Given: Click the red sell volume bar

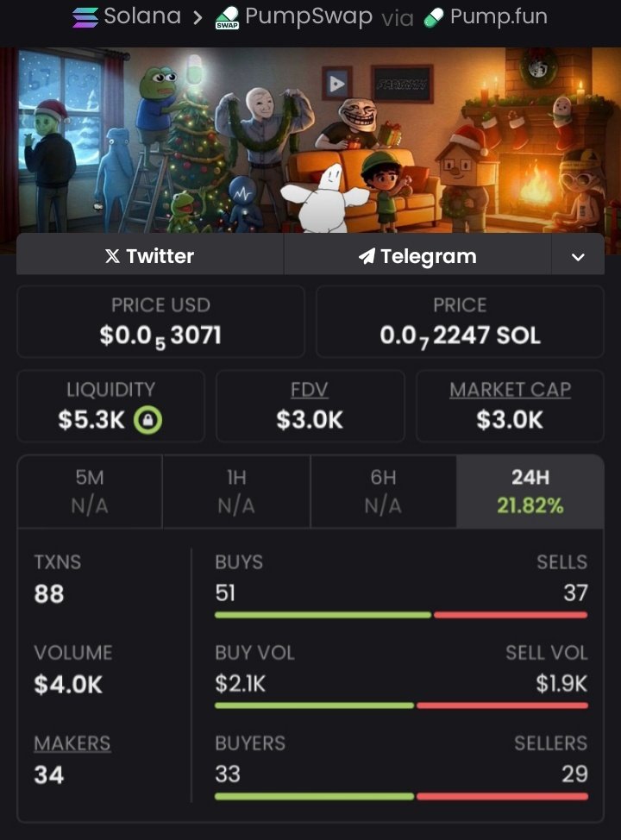Looking at the screenshot, I should (502, 705).
